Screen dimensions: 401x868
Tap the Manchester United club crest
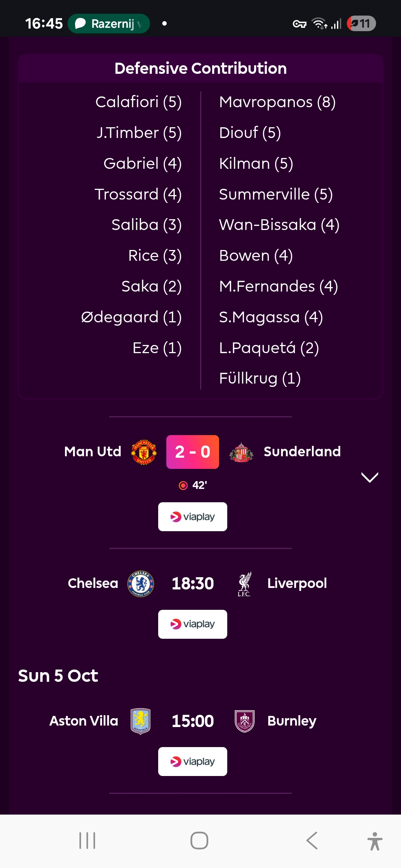click(144, 452)
